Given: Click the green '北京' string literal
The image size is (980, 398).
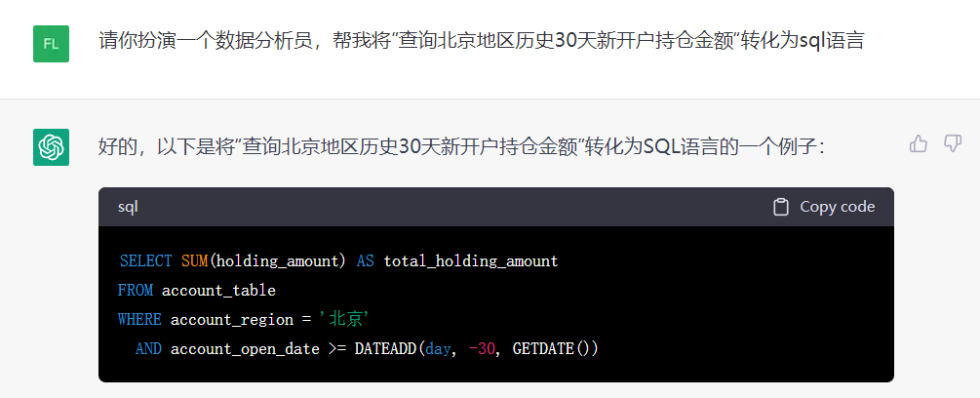Looking at the screenshot, I should click(344, 320).
